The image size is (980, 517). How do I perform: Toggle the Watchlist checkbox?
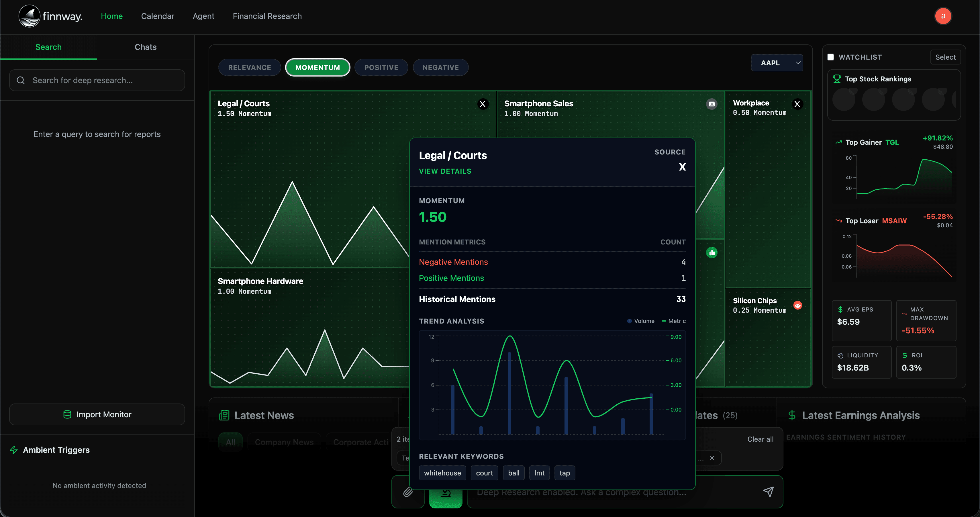(830, 57)
